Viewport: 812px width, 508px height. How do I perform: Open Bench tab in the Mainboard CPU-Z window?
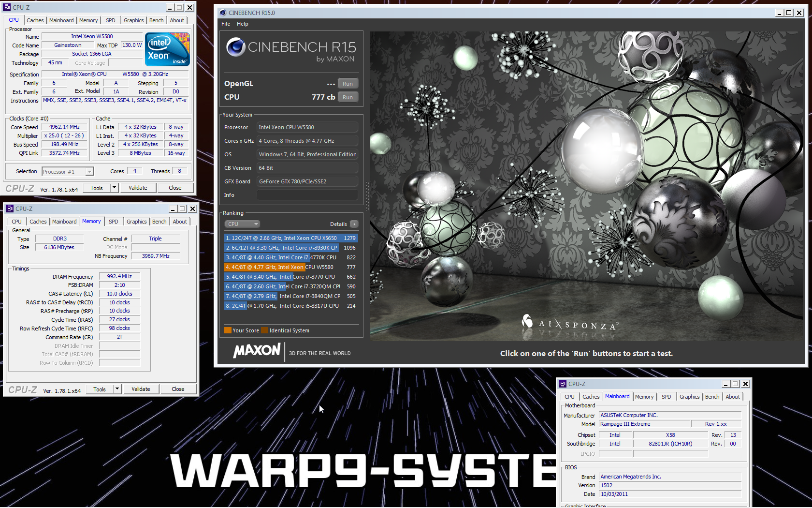pyautogui.click(x=712, y=397)
